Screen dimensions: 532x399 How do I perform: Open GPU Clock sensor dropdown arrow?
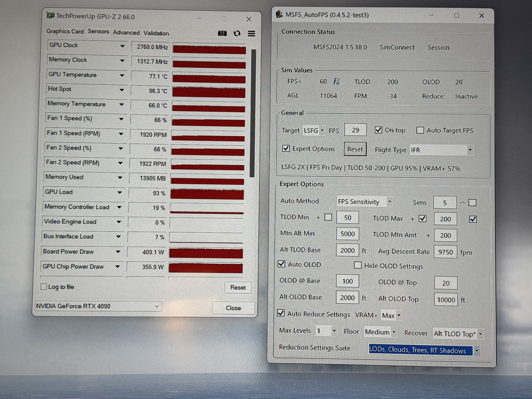coord(122,46)
